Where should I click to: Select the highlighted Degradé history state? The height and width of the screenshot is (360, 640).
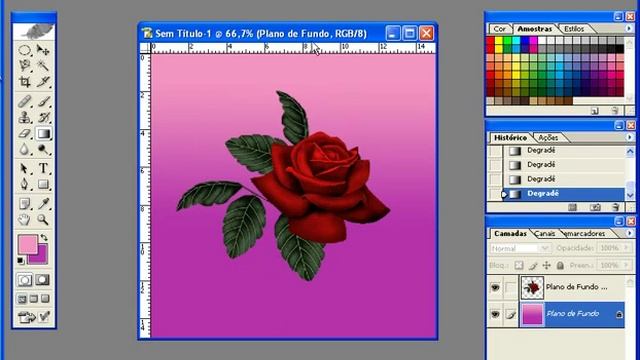pos(563,193)
